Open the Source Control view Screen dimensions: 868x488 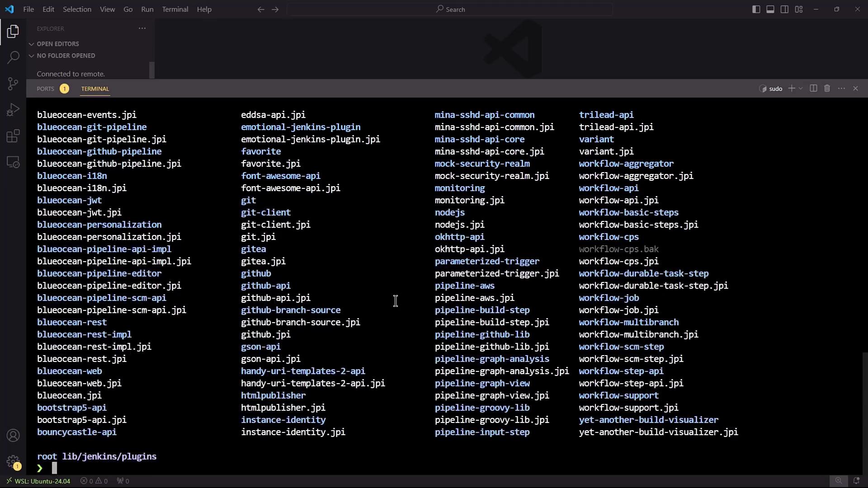tap(13, 84)
